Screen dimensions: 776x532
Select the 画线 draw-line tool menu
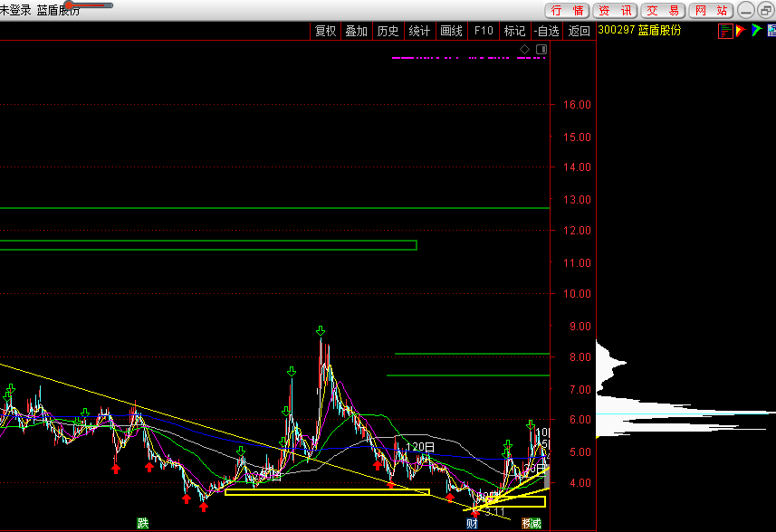[451, 31]
